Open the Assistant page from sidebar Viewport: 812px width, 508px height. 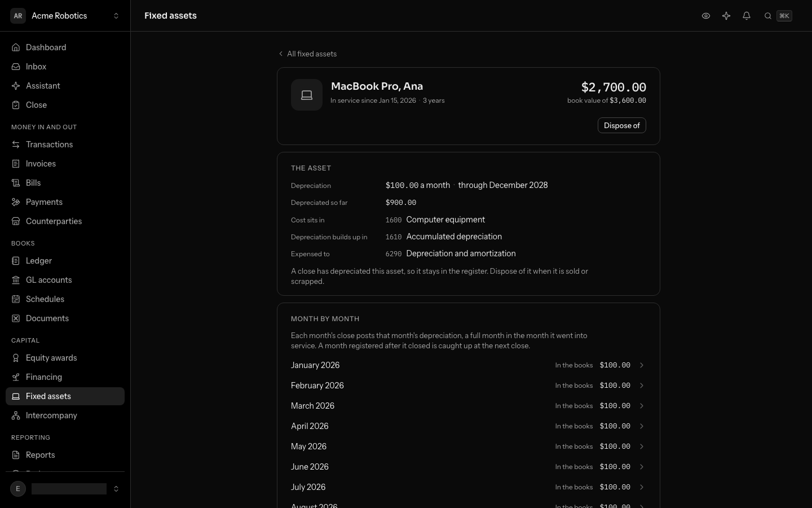pos(65,86)
